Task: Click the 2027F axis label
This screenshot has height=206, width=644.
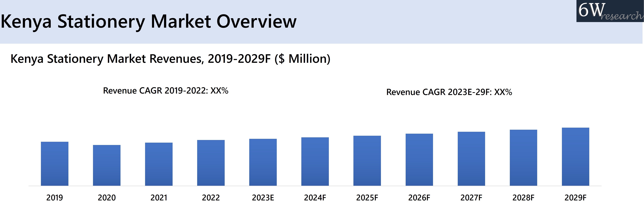Action: coord(471,198)
